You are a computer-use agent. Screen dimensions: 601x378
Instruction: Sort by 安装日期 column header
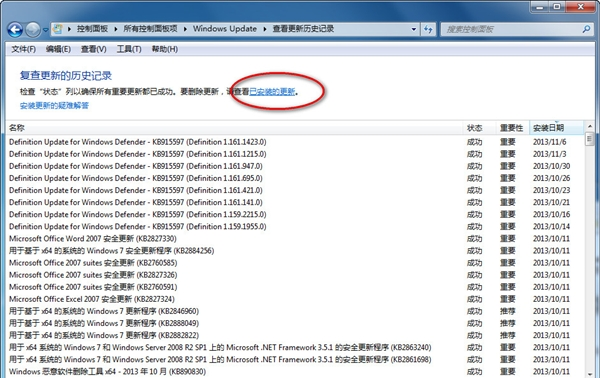pos(557,128)
